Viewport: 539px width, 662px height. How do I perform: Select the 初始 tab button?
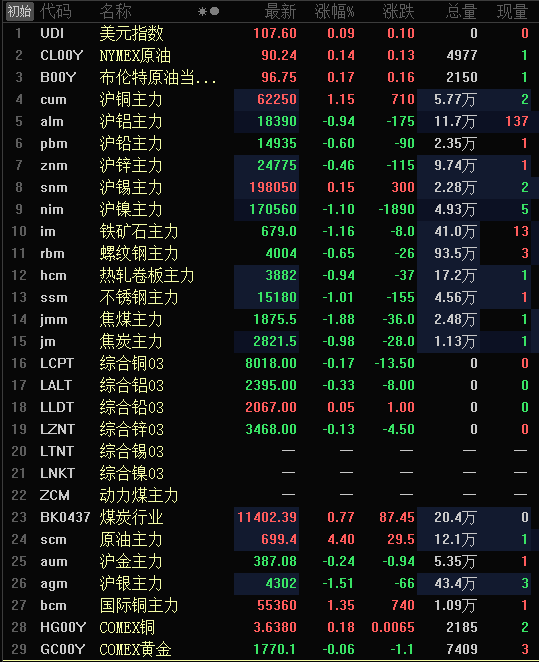click(x=19, y=11)
